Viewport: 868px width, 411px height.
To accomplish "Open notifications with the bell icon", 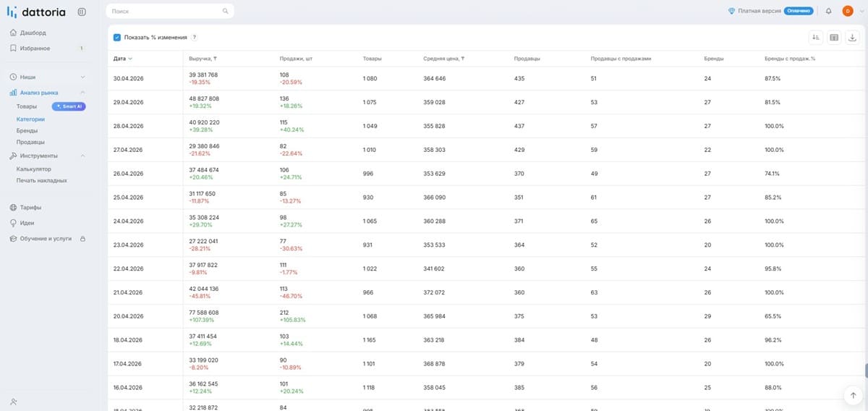I will (x=828, y=11).
